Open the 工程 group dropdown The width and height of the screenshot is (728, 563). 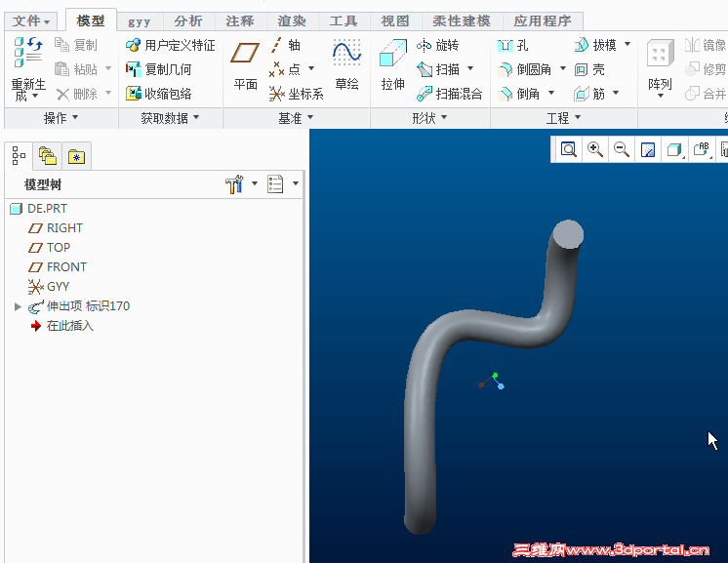tap(563, 118)
